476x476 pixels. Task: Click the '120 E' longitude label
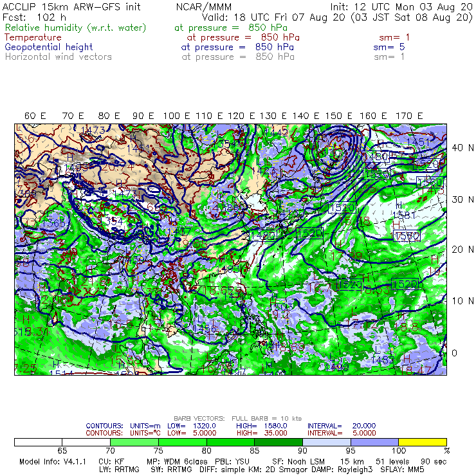click(241, 116)
